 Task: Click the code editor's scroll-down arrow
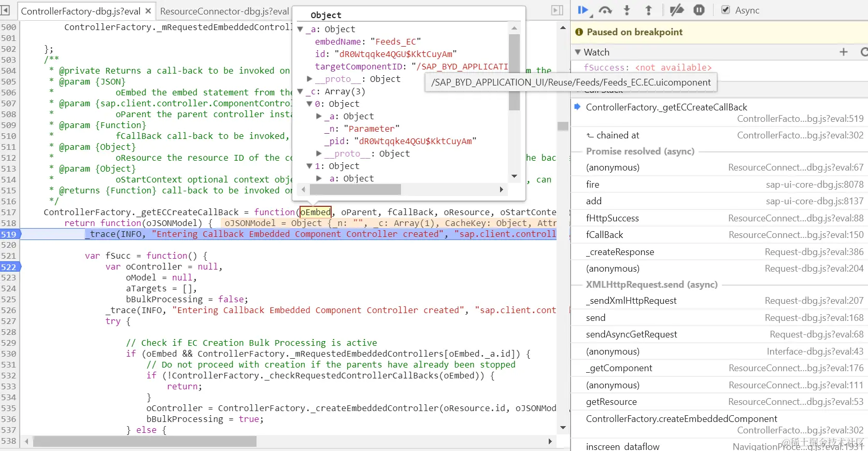tap(563, 428)
